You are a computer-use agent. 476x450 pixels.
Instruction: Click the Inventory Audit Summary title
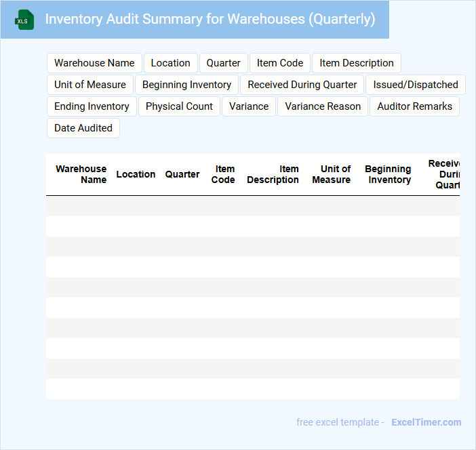click(x=210, y=19)
